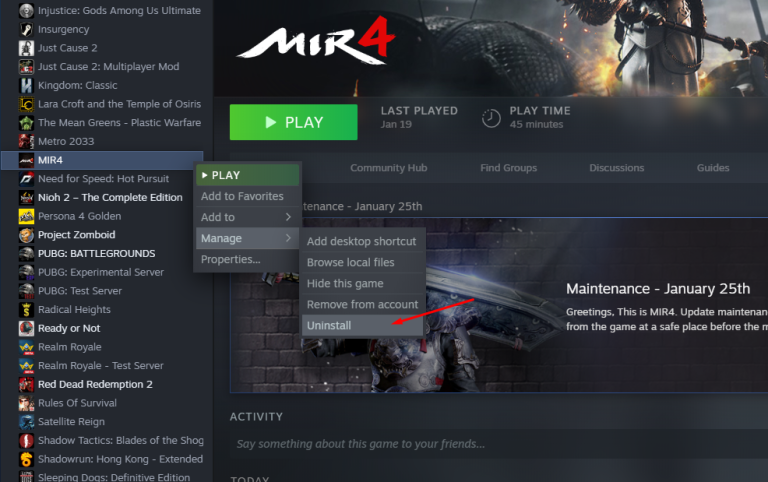Viewport: 768px width, 482px height.
Task: Click the Metro 2033 game icon
Action: 26,141
